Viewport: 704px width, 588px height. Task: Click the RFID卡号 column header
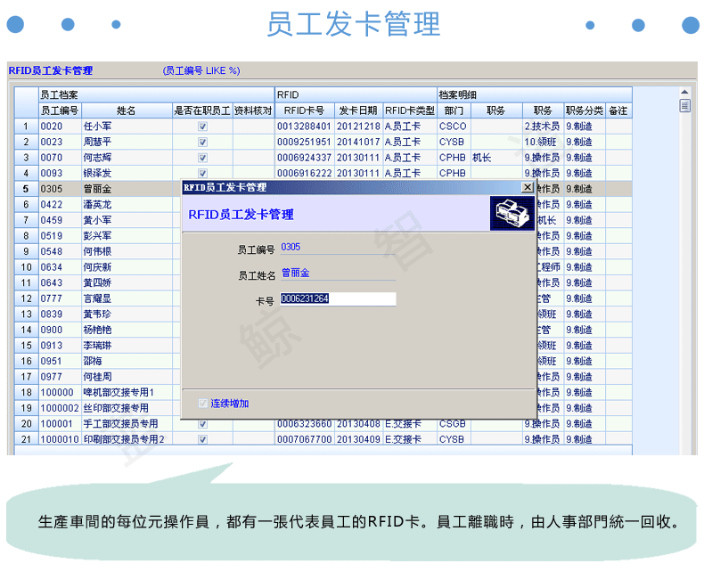(305, 110)
